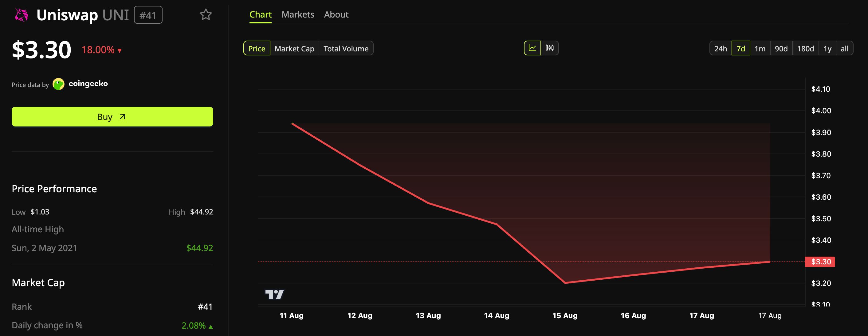The image size is (868, 336).
Task: Click the $44.92 value beside High
Action: (202, 212)
